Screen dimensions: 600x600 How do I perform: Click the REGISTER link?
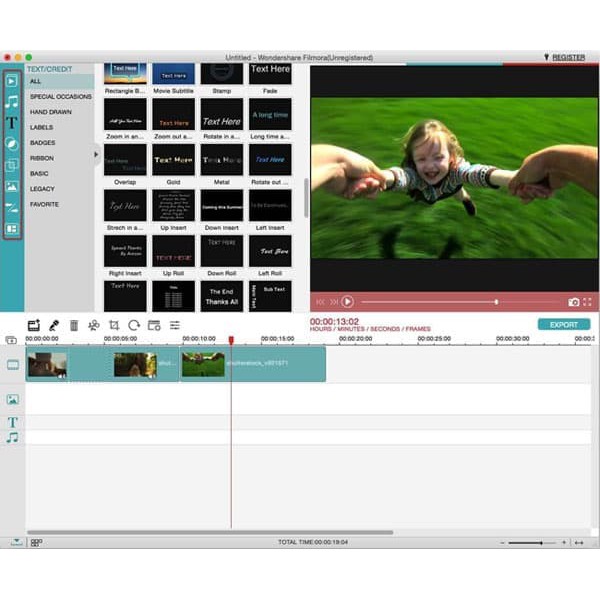coord(567,57)
